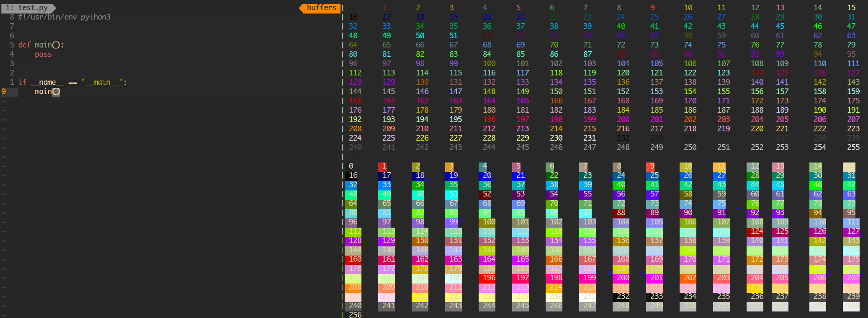Pick the dark gray background swatch labeled 239
The width and height of the screenshot is (868, 318).
tap(851, 297)
